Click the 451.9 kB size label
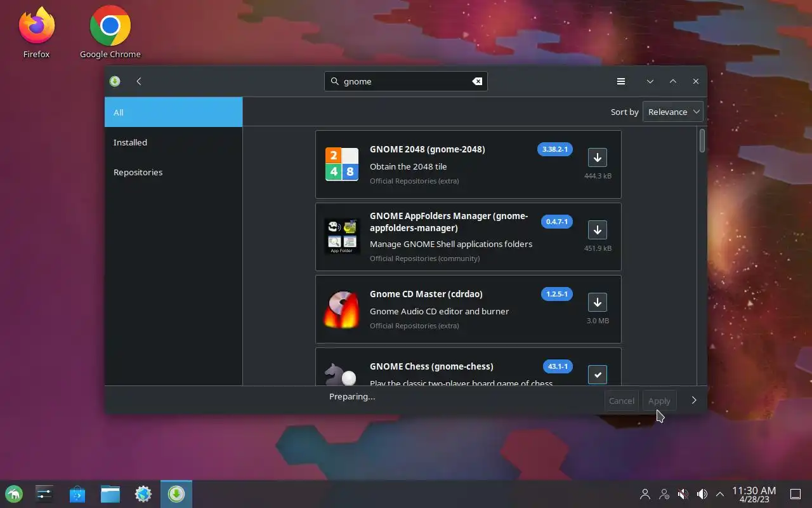 click(x=598, y=248)
